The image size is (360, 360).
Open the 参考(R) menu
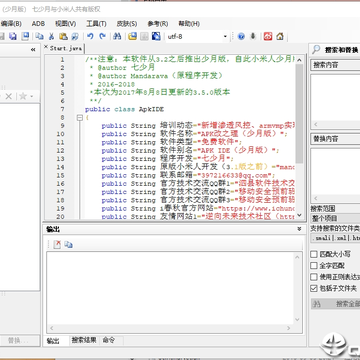[x=158, y=24]
